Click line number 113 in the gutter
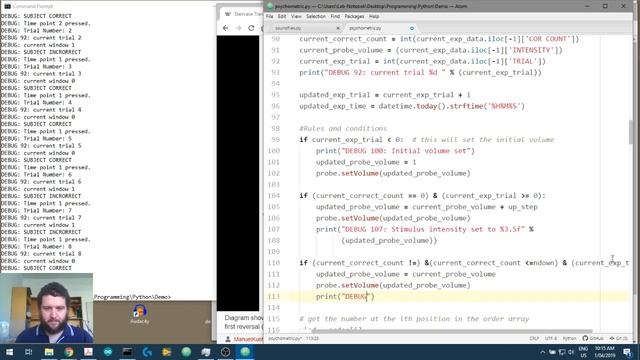 pos(274,296)
